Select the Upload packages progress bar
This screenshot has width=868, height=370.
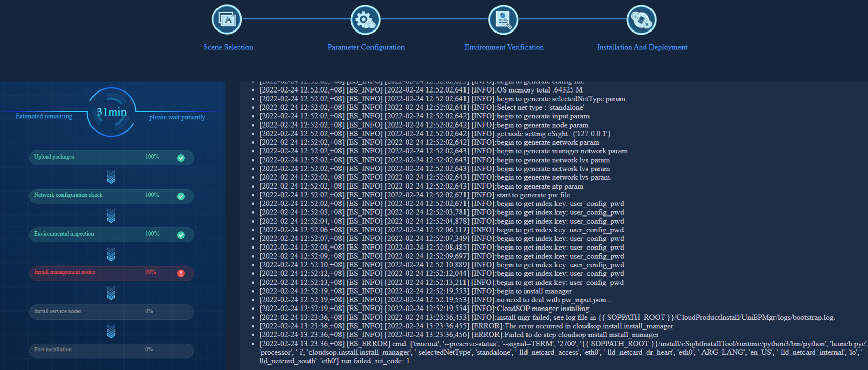111,157
